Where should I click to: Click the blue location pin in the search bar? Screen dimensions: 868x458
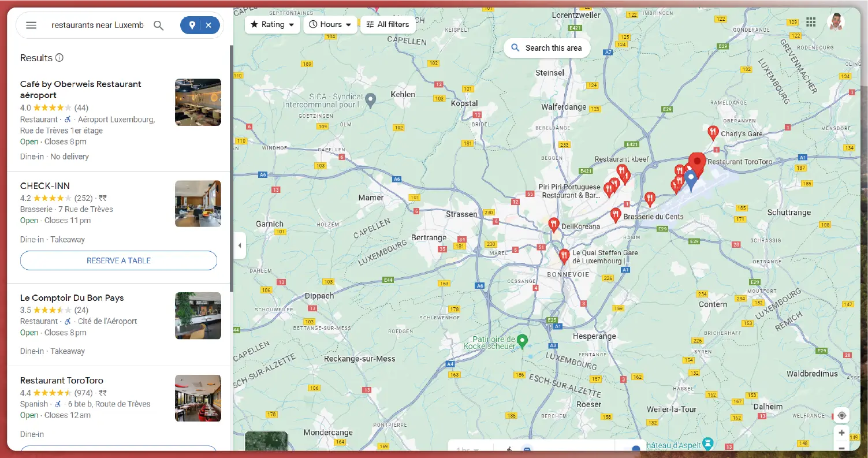(x=192, y=25)
